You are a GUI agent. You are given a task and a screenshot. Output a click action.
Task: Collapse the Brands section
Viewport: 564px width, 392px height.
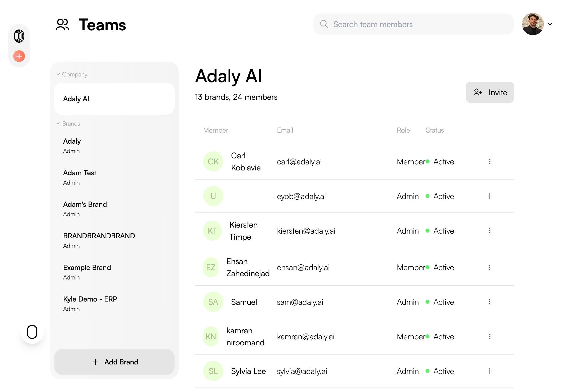coord(58,124)
